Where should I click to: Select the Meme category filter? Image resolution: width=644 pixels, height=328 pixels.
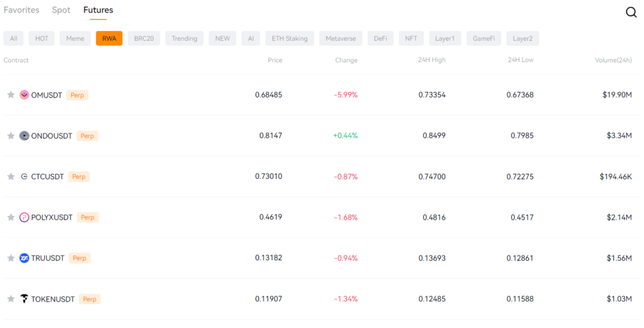[x=75, y=38]
